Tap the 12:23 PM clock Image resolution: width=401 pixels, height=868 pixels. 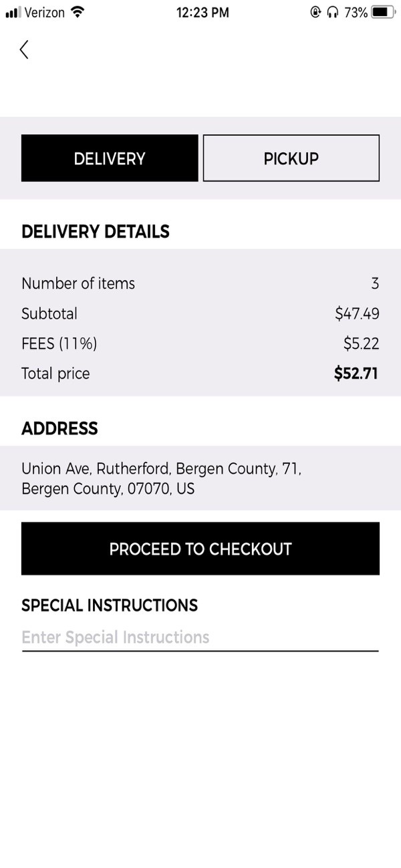click(x=203, y=13)
